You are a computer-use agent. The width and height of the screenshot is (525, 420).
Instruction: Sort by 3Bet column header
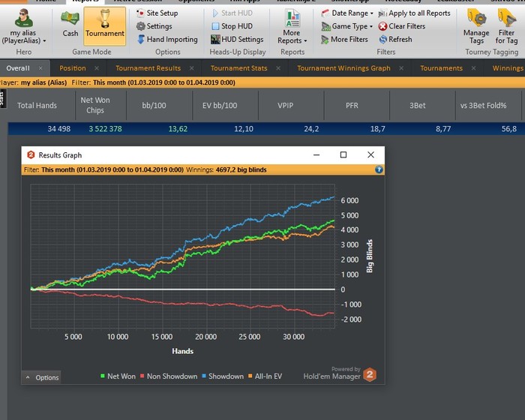pos(422,105)
